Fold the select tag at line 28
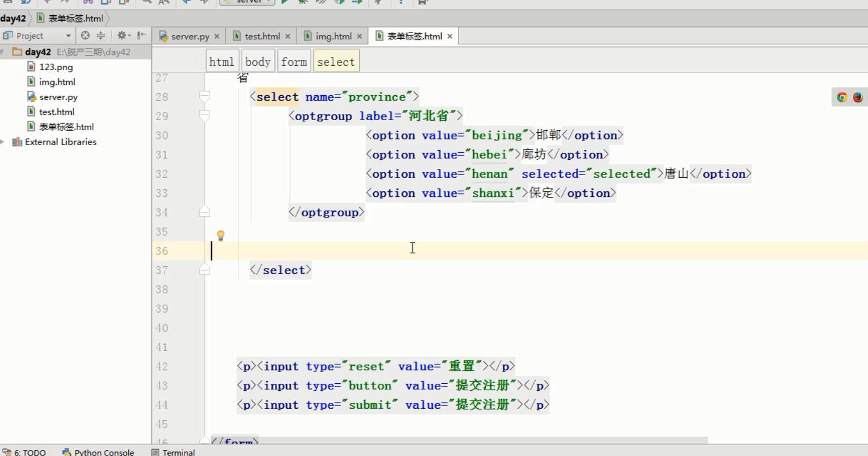This screenshot has height=456, width=868. point(205,96)
